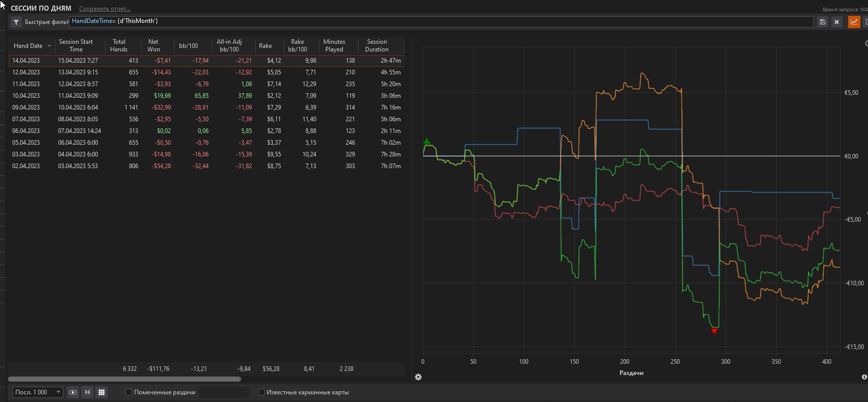Screen dimensions: 868x402
Task: Toggle the orange graph view icon
Action: (x=854, y=22)
